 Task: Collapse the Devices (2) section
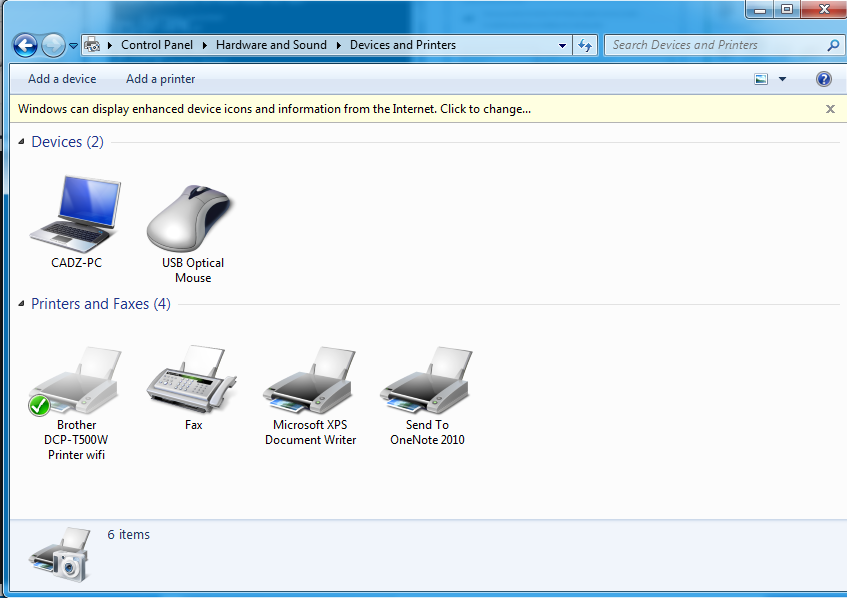tap(21, 142)
